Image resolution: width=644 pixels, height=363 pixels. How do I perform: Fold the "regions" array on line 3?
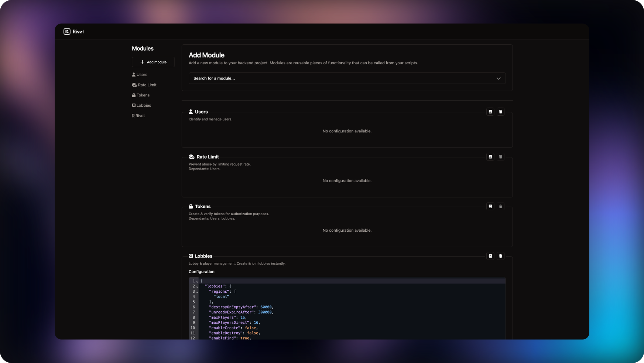(x=197, y=292)
